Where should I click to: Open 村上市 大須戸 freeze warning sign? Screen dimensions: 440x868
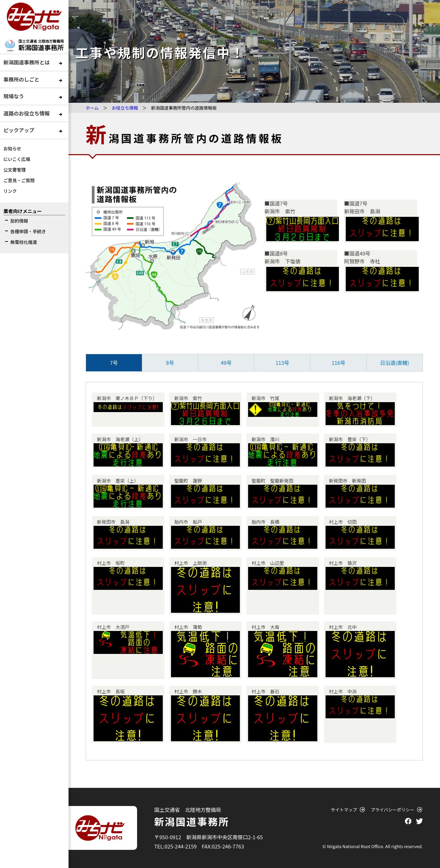(x=128, y=642)
